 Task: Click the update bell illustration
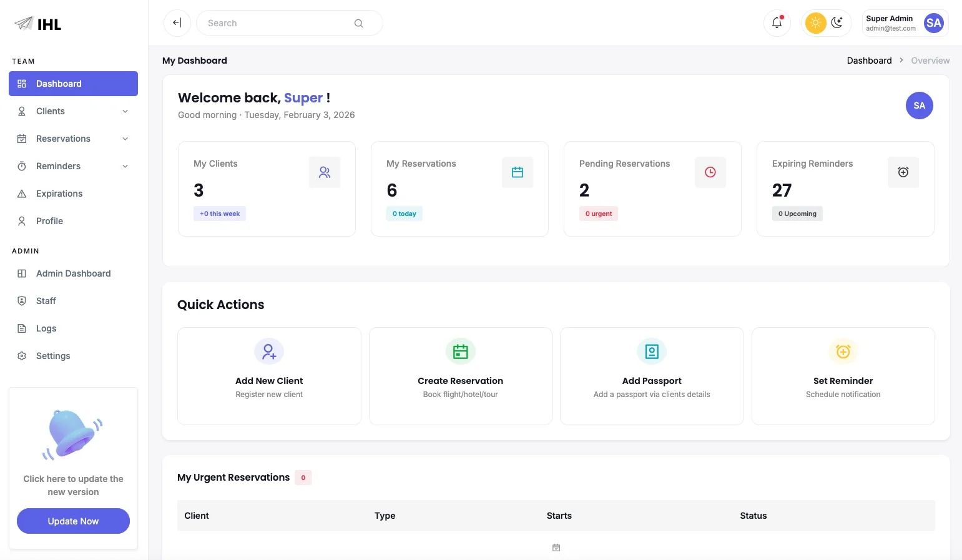[x=72, y=434]
